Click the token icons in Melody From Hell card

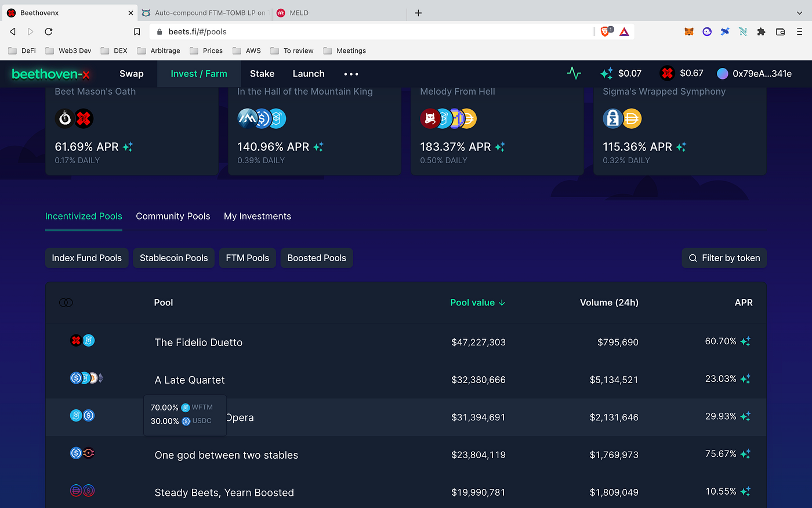pyautogui.click(x=448, y=118)
